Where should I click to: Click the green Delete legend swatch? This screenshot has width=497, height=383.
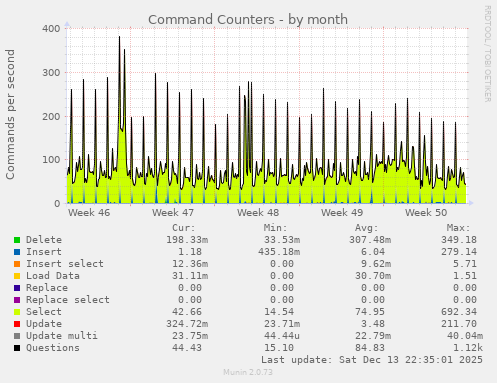17,240
